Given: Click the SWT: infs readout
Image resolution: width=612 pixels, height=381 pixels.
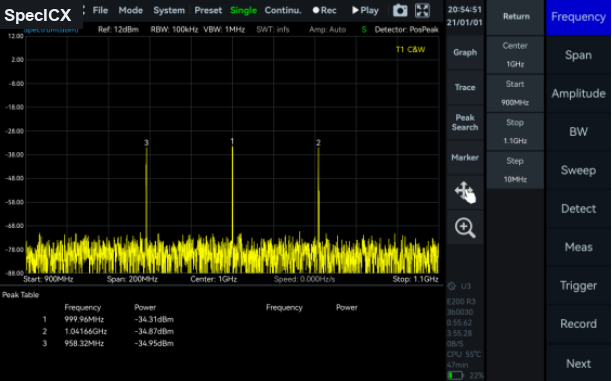Looking at the screenshot, I should (x=273, y=30).
